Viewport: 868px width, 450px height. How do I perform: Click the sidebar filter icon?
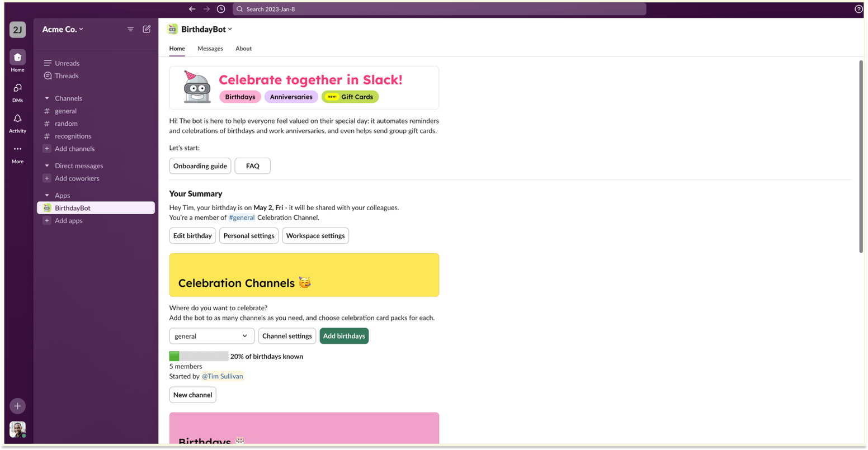130,29
